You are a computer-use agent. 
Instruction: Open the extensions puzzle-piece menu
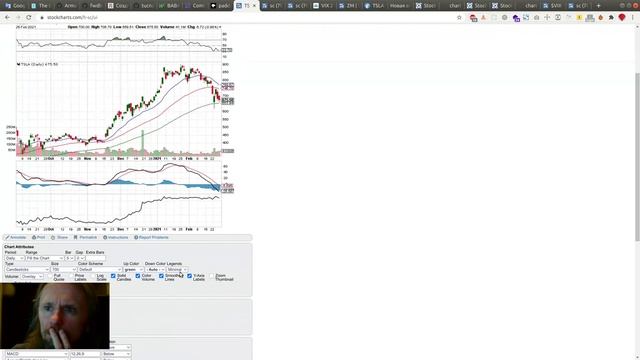611,18
